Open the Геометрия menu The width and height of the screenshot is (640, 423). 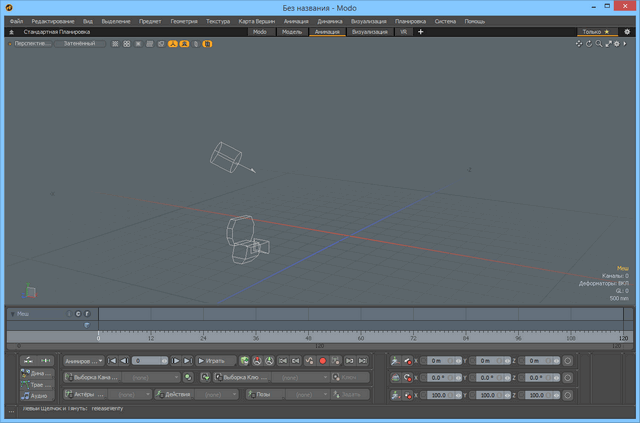(184, 21)
